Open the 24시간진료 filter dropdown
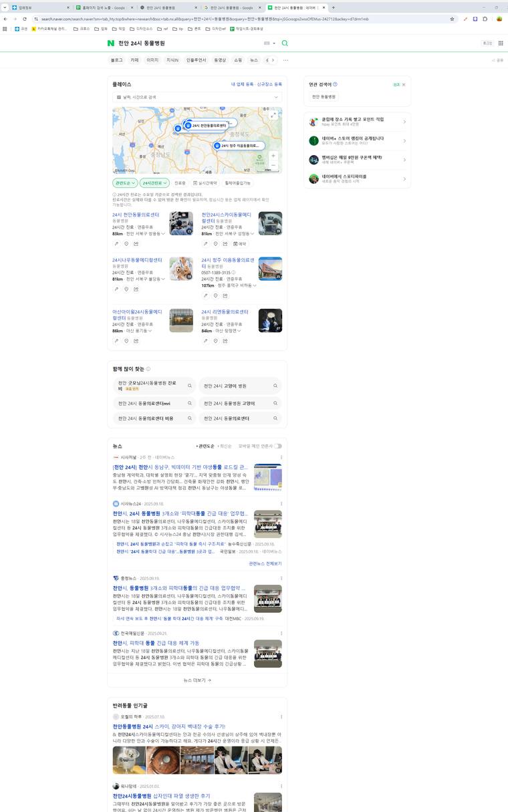Screen dimensions: 508x812 pyautogui.click(x=154, y=183)
